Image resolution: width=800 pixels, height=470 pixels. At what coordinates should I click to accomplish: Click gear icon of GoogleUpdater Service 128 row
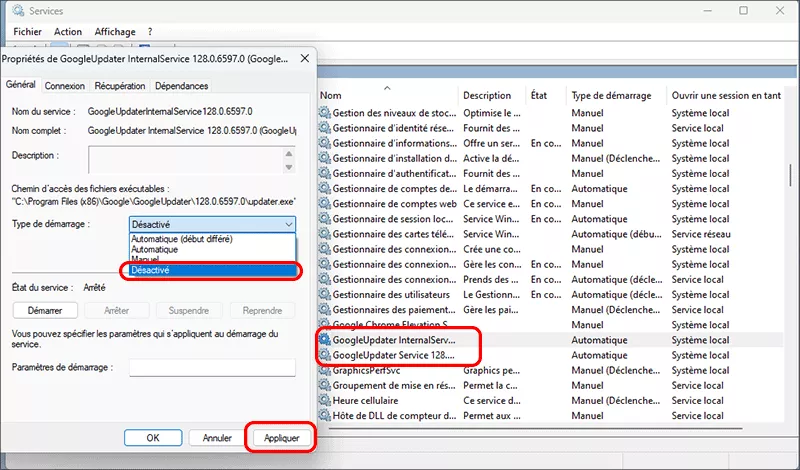tap(324, 355)
